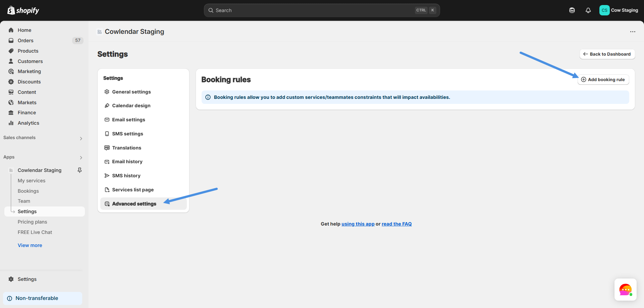Click View more under app list
Screen dimensions: 644x308
(x=30, y=245)
